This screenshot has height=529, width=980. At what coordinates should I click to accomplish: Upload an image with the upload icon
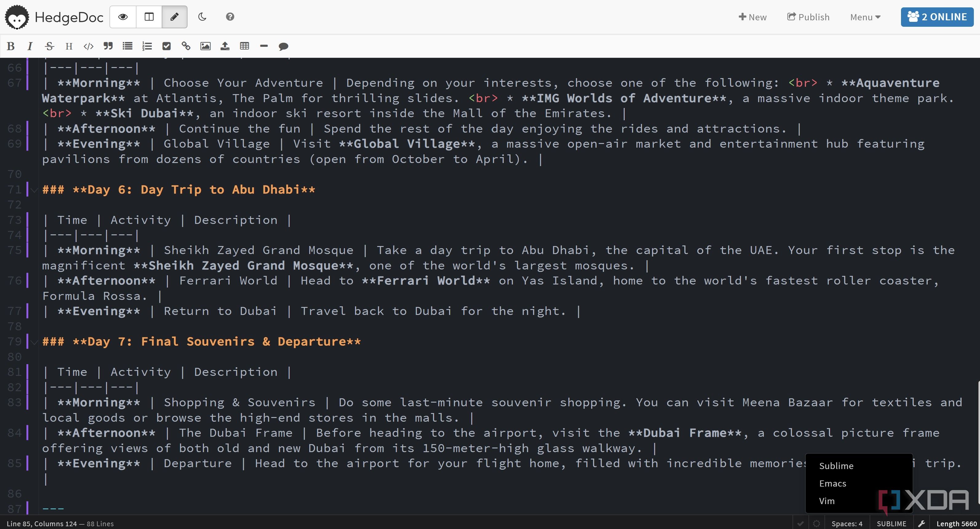(225, 46)
